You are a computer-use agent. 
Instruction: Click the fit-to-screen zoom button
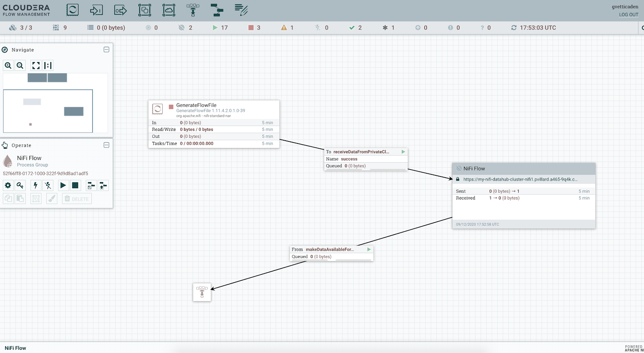pyautogui.click(x=36, y=66)
